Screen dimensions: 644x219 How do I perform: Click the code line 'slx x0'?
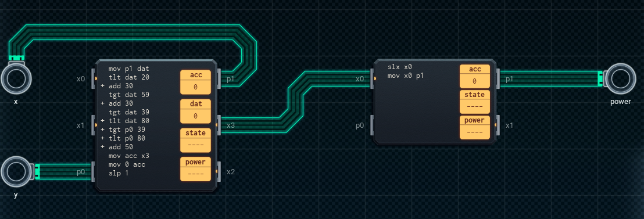400,67
